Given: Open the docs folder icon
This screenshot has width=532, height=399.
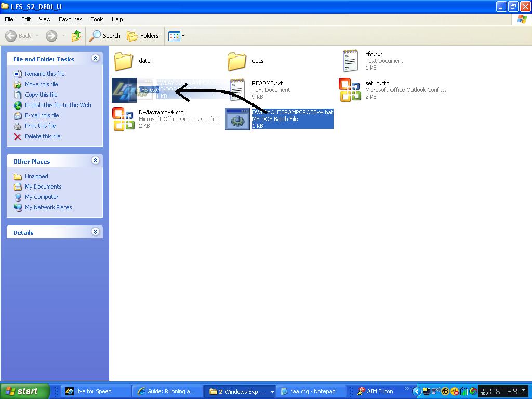Looking at the screenshot, I should pyautogui.click(x=237, y=61).
